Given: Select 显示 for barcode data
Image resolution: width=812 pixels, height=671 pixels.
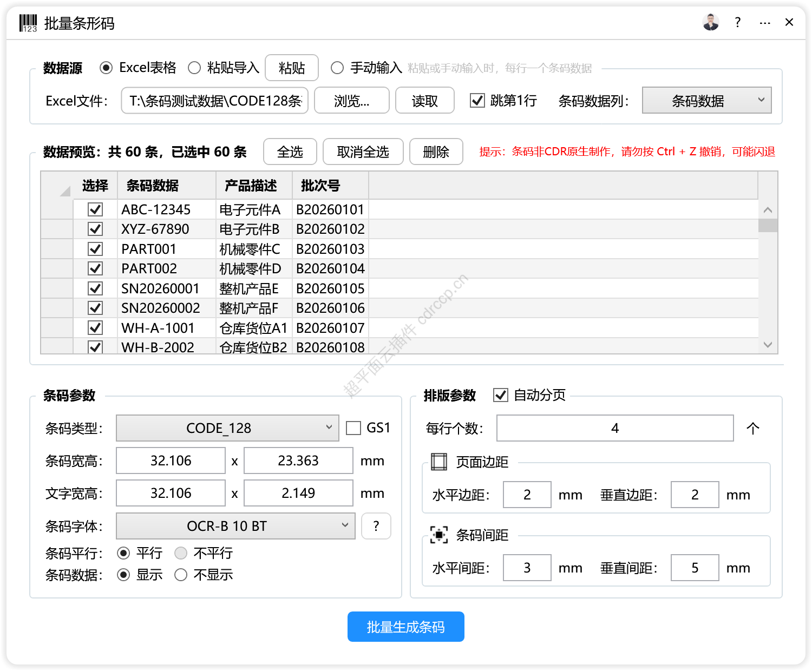Looking at the screenshot, I should pyautogui.click(x=123, y=575).
